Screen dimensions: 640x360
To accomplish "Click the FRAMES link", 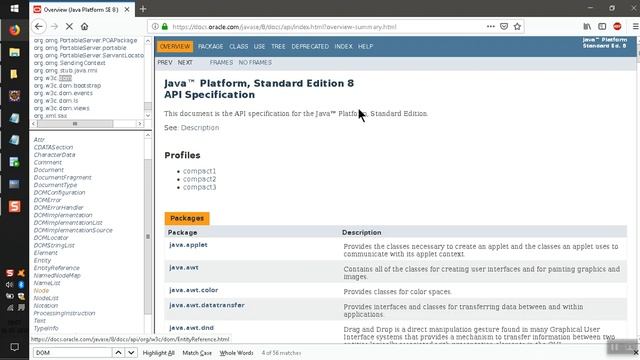I will pyautogui.click(x=221, y=62).
